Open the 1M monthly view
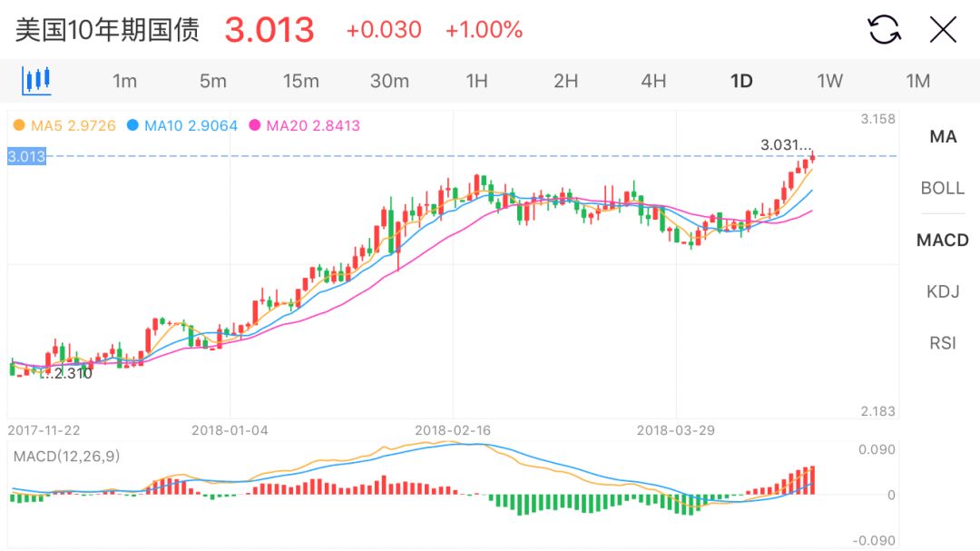Screen dimensions: 980x551 coord(917,81)
